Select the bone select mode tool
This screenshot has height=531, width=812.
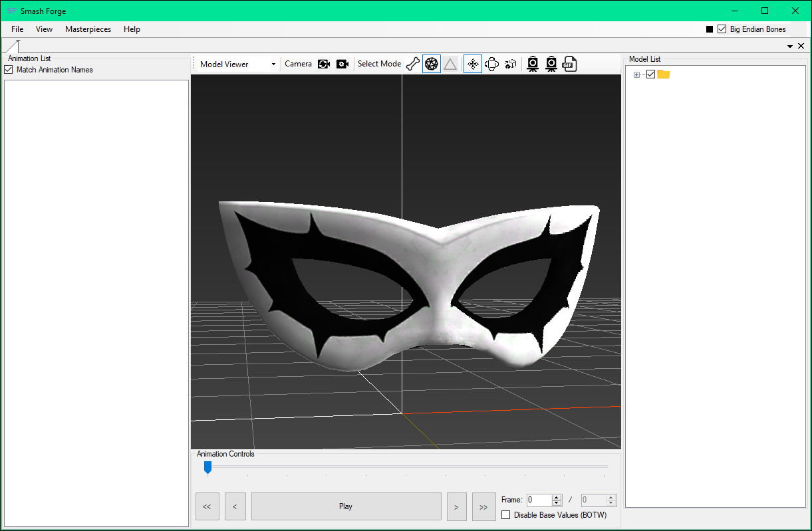tap(412, 63)
